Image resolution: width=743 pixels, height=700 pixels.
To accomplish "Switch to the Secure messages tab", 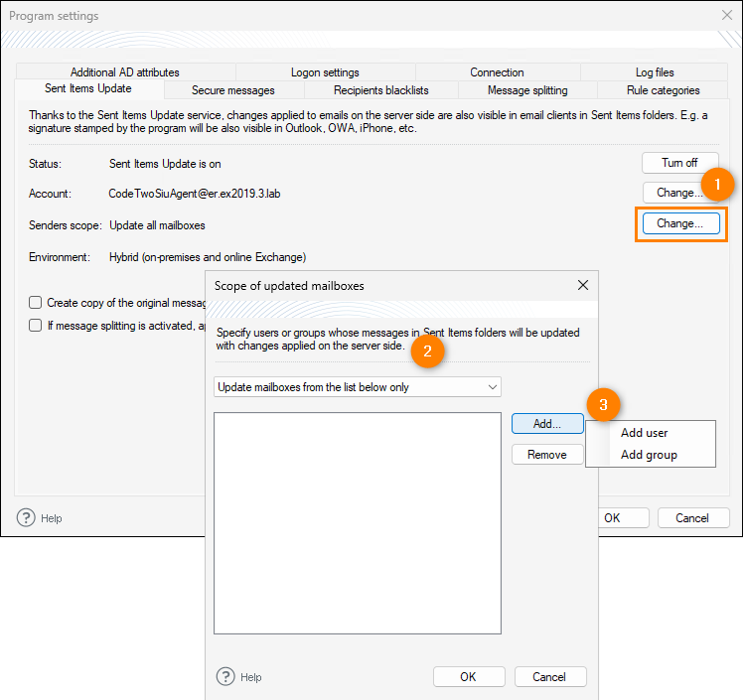I will 232,90.
